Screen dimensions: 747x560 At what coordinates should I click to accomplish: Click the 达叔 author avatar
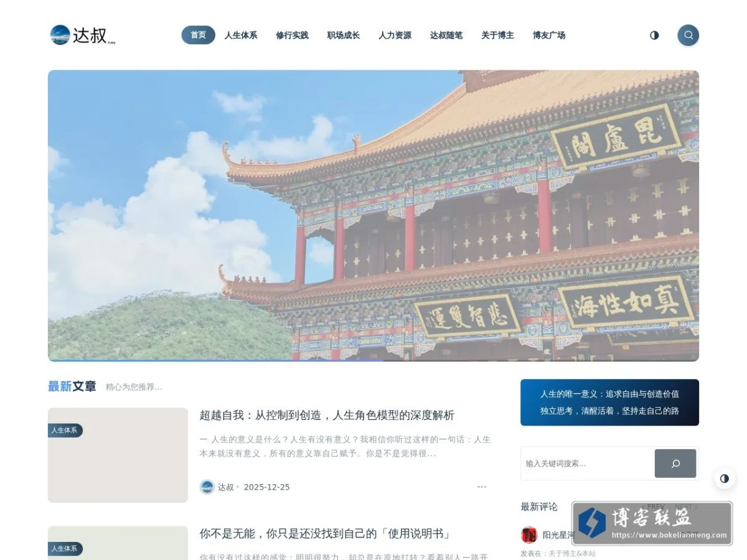tap(207, 487)
